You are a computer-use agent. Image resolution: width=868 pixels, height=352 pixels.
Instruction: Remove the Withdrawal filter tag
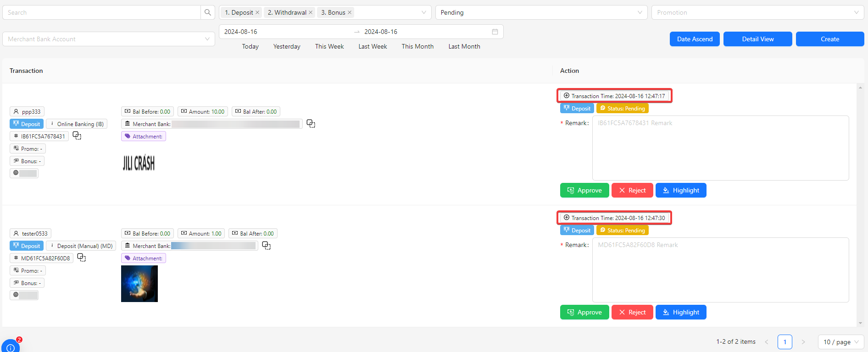pos(311,12)
